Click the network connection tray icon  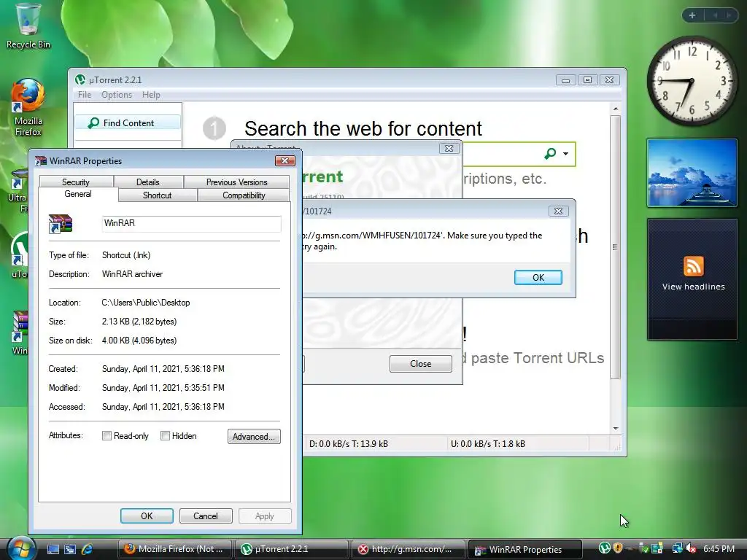pyautogui.click(x=677, y=548)
